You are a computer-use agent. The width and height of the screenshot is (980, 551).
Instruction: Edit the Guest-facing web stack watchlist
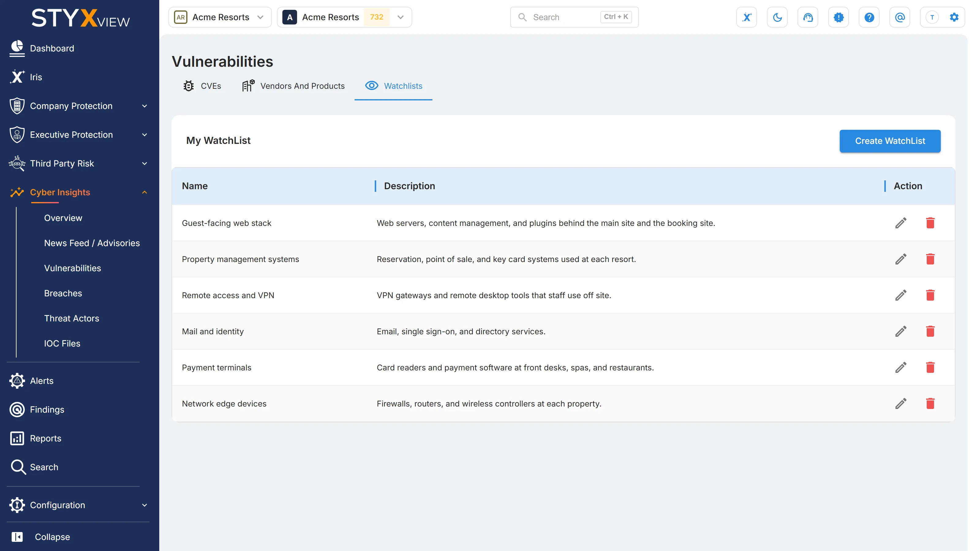(900, 223)
